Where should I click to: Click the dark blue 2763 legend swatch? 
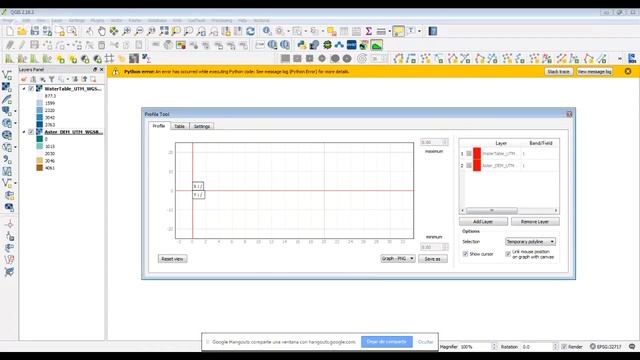coord(40,124)
